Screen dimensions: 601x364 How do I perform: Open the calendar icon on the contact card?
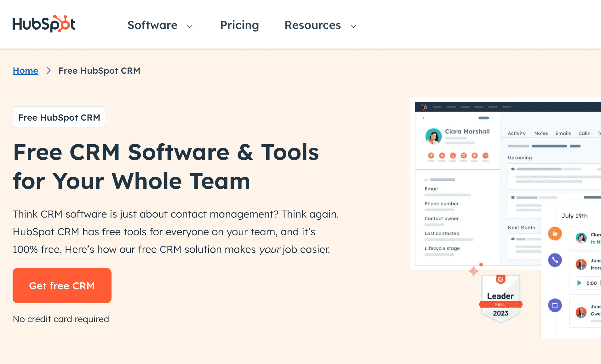pos(474,156)
